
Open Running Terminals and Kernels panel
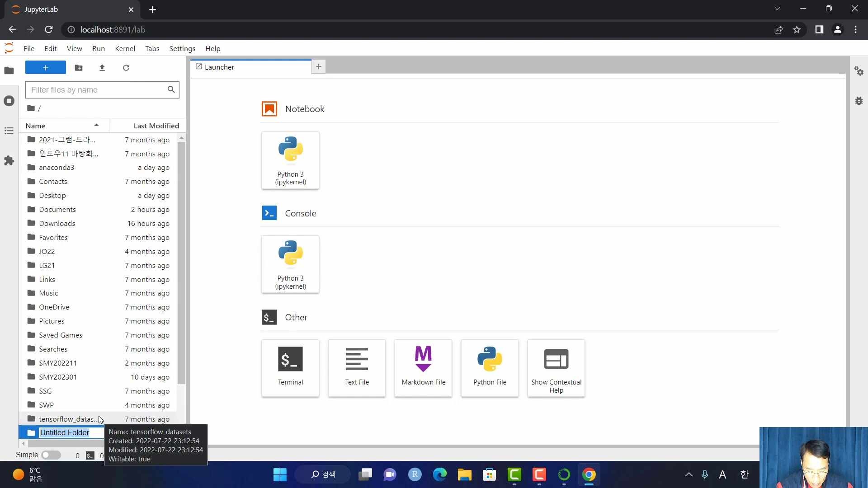tap(9, 101)
